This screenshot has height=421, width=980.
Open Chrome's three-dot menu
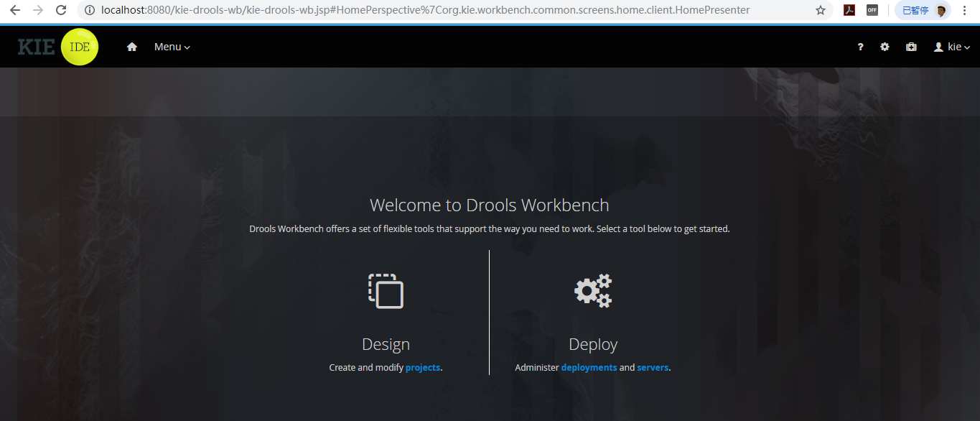tap(964, 10)
